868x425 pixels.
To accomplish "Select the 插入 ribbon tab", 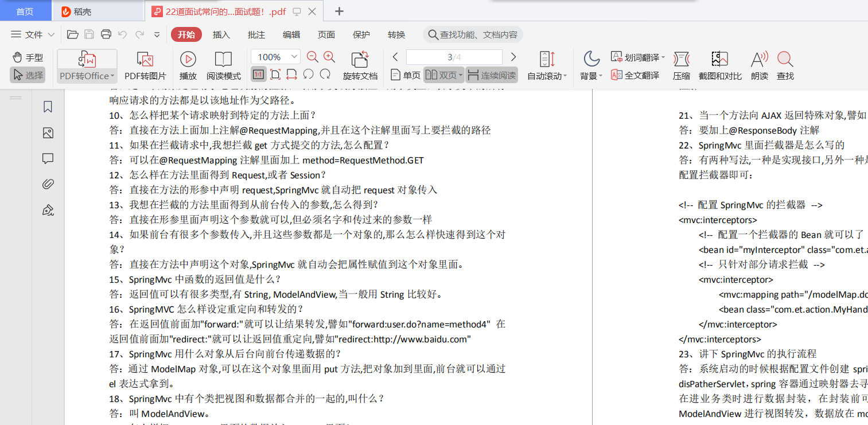I will coord(221,34).
